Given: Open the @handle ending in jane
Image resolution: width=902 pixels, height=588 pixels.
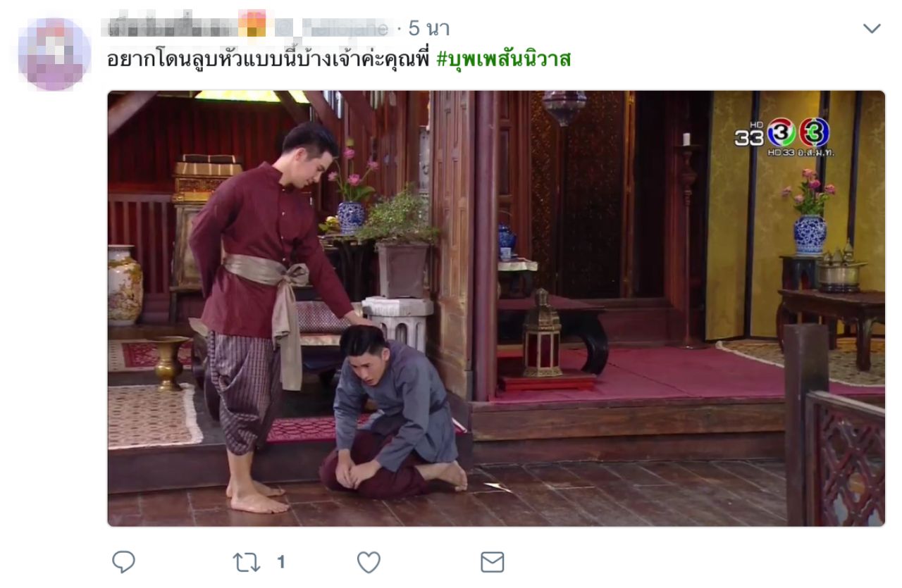Looking at the screenshot, I should click(x=331, y=28).
